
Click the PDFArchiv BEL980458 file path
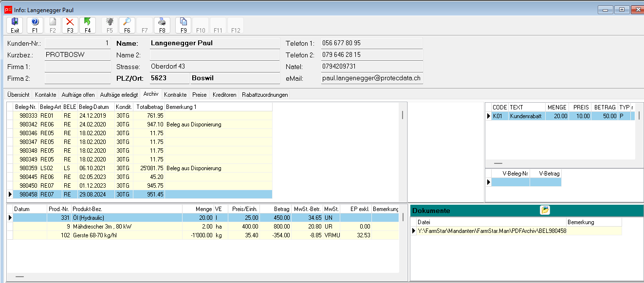[492, 231]
